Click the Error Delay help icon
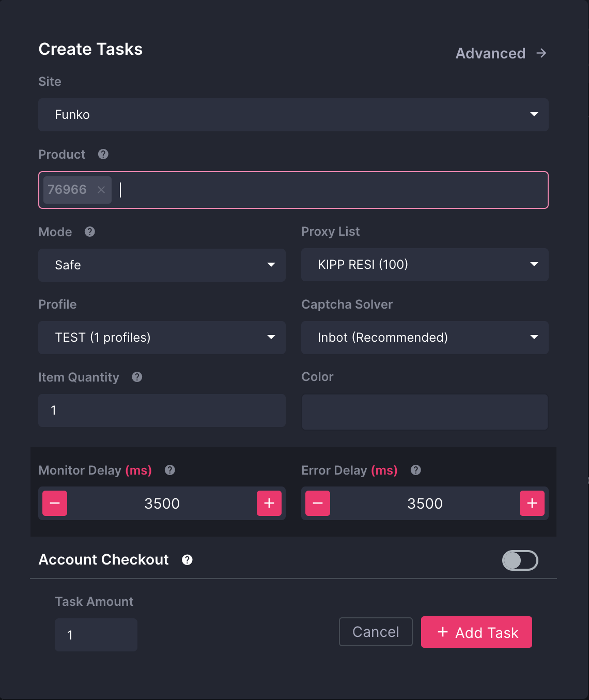Viewport: 589px width, 700px height. coord(416,470)
